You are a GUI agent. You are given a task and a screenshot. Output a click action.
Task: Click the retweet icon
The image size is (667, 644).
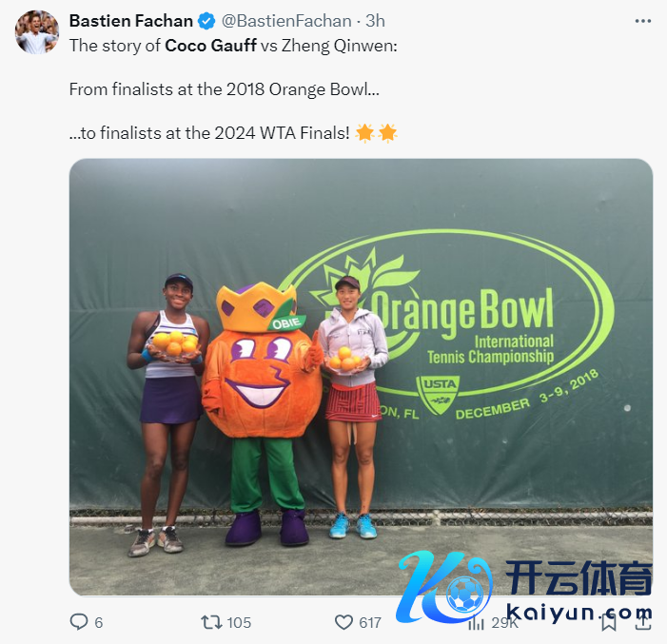[211, 622]
